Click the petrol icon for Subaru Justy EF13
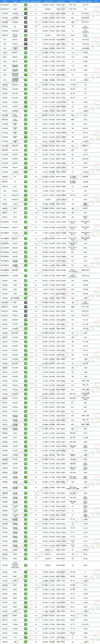 pyautogui.click(x=26, y=433)
